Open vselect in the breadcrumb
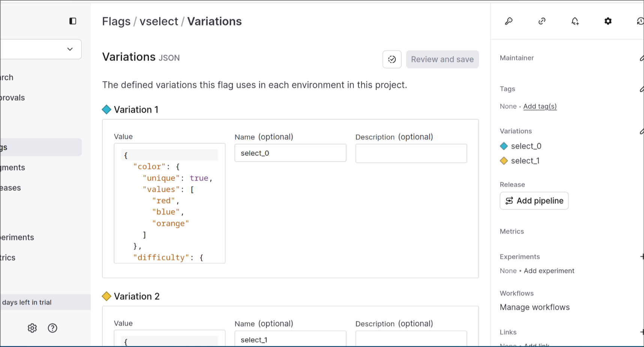This screenshot has width=644, height=347. pos(159,21)
